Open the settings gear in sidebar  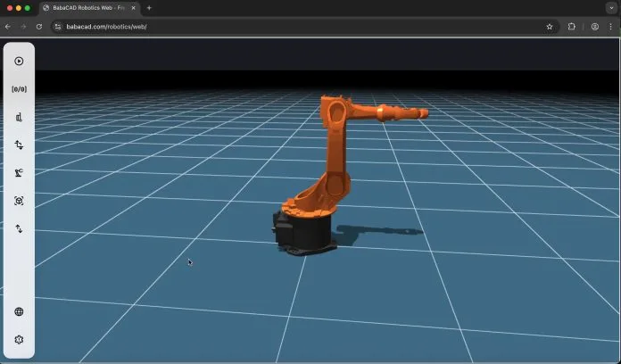click(x=19, y=340)
